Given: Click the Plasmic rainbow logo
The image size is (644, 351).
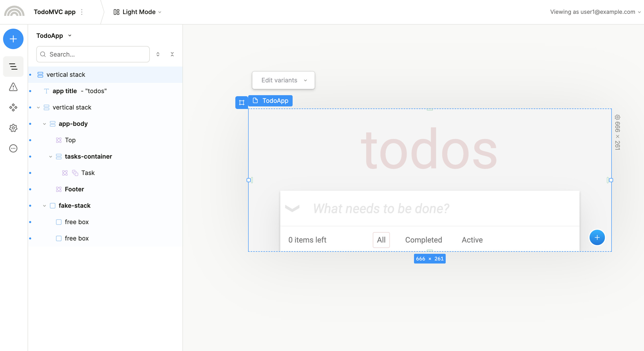Looking at the screenshot, I should (x=14, y=12).
